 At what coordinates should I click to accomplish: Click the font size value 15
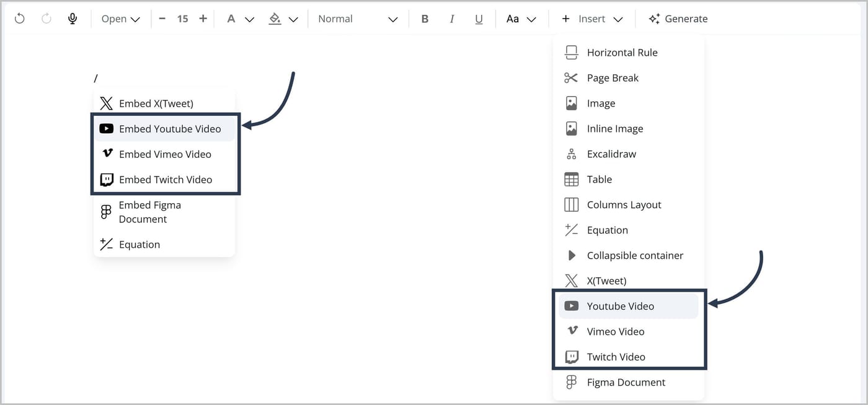182,19
